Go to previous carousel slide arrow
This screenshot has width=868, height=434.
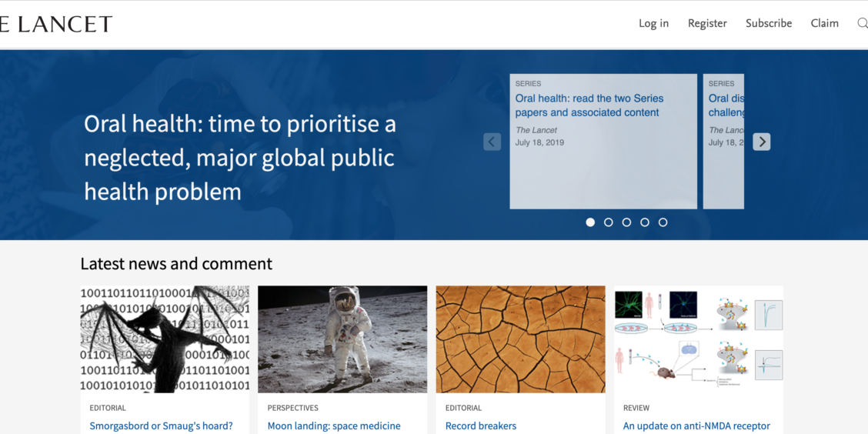492,142
